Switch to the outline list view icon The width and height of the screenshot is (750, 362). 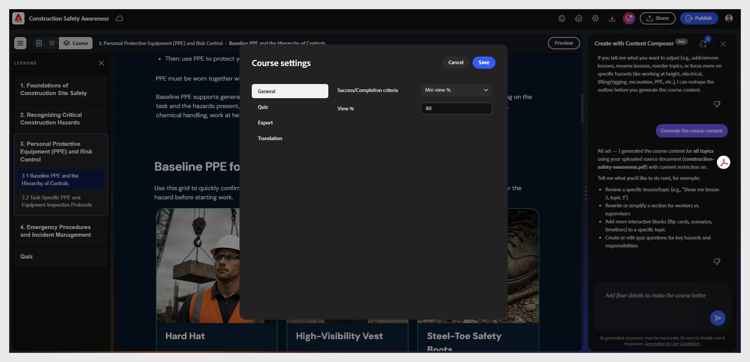52,43
